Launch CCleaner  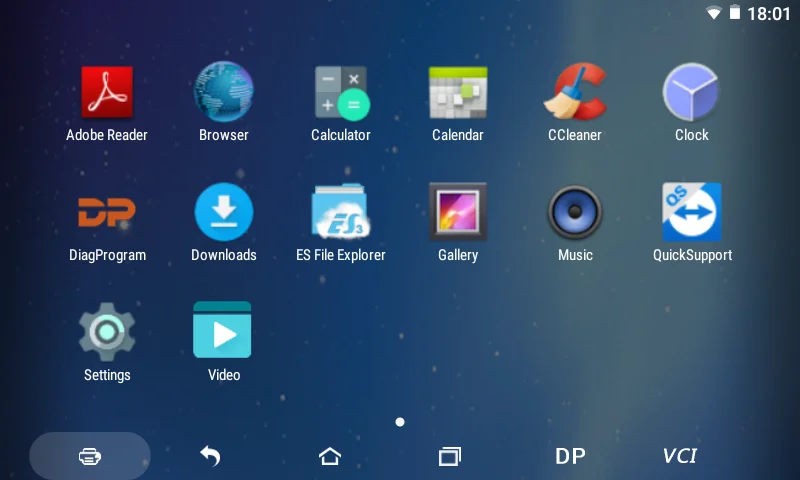click(575, 92)
